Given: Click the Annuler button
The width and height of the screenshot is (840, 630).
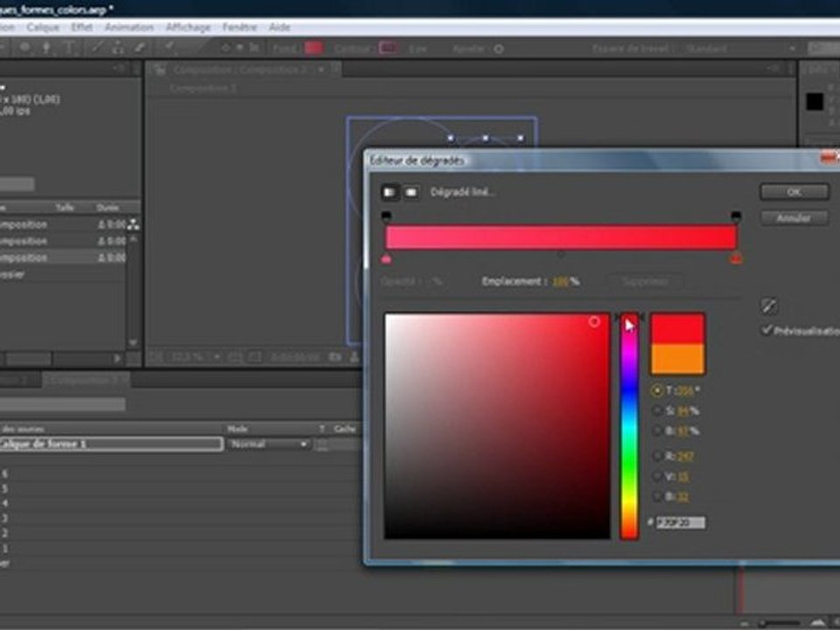Looking at the screenshot, I should 794,218.
